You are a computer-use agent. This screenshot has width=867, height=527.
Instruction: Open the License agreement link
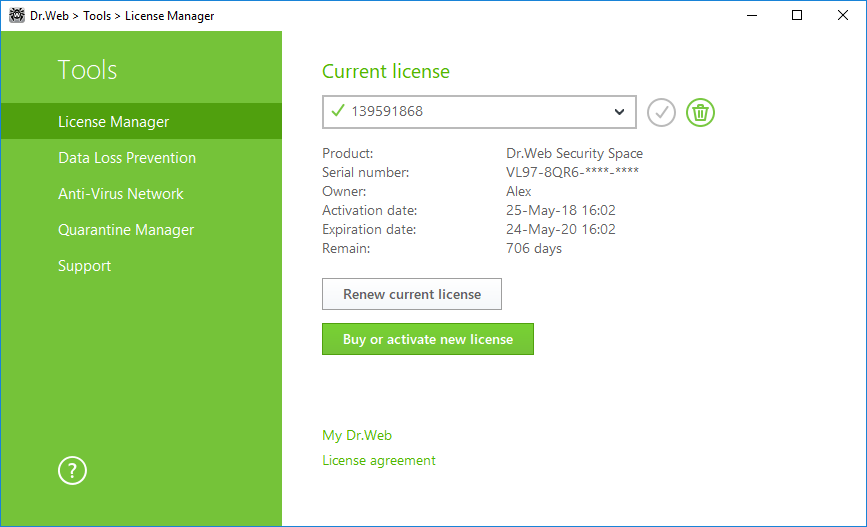[x=379, y=460]
